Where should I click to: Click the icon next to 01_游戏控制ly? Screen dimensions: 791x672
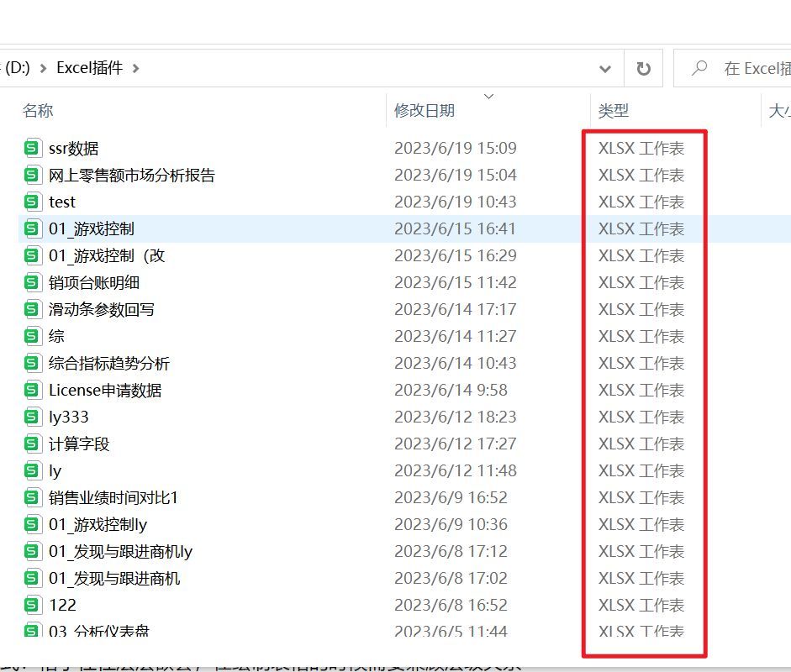tap(32, 524)
